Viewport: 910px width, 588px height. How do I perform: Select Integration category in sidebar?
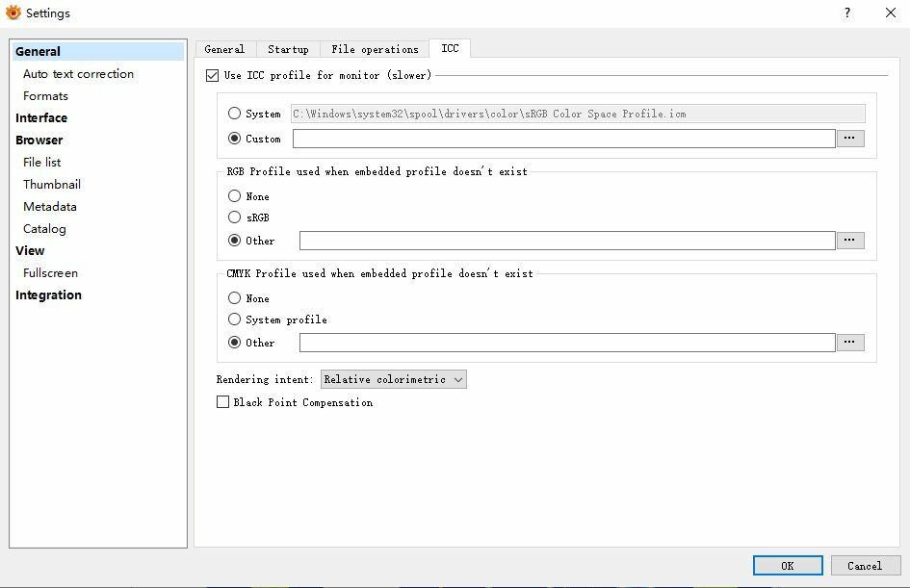click(48, 295)
